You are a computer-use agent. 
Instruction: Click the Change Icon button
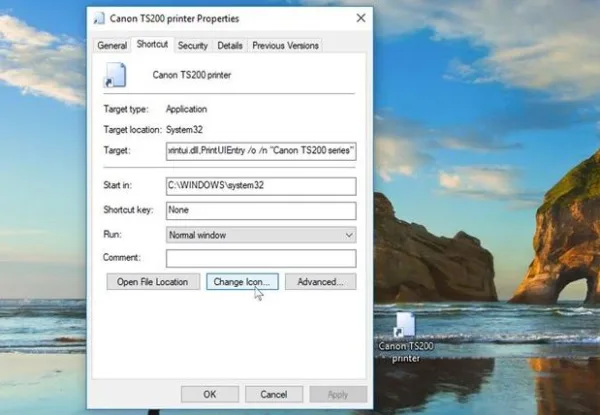(x=242, y=282)
